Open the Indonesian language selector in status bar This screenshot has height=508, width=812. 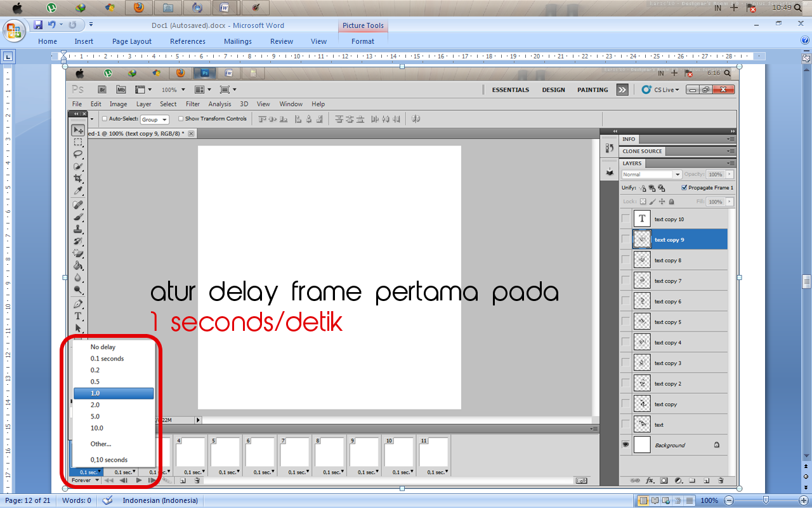click(x=160, y=500)
